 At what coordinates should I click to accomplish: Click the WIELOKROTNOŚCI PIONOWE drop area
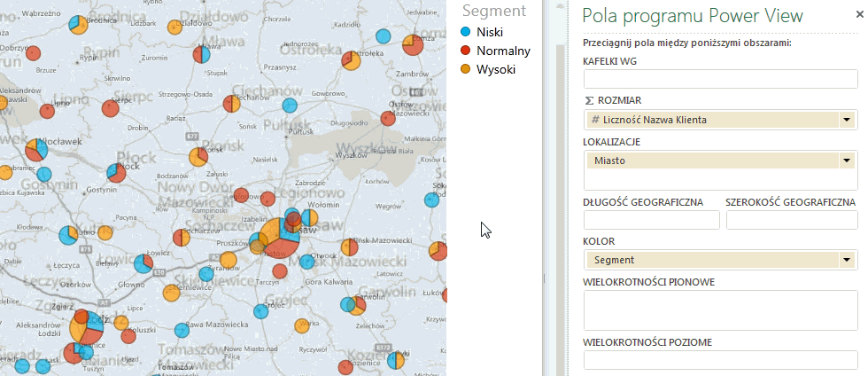pyautogui.click(x=720, y=310)
